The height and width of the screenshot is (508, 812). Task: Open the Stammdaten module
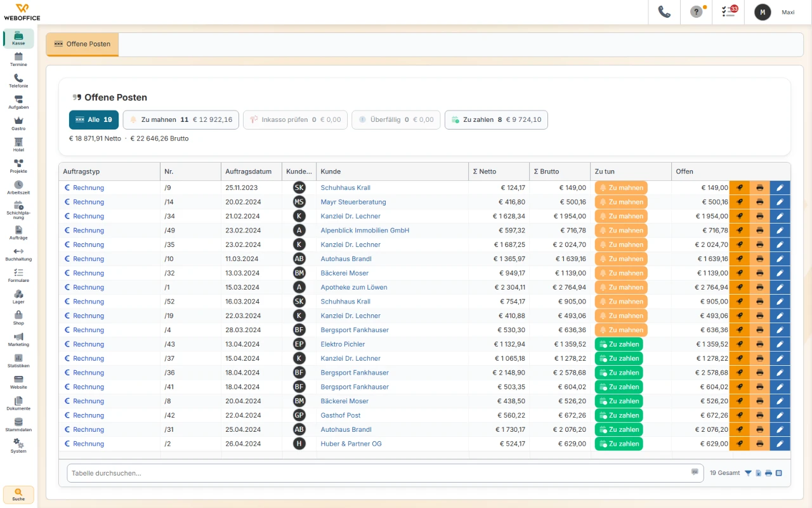18,425
